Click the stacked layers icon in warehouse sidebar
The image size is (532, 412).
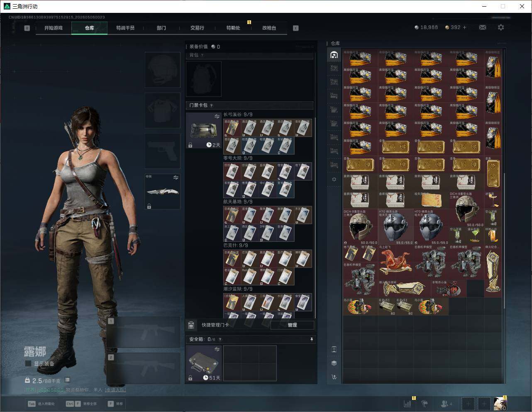(334, 363)
